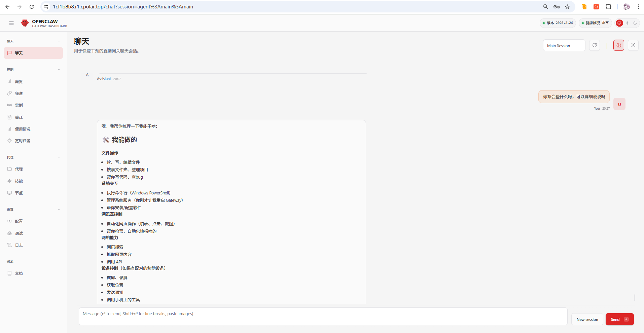The height and width of the screenshot is (333, 644).
Task: Enable dark mode with the moon icon
Action: pyautogui.click(x=635, y=23)
